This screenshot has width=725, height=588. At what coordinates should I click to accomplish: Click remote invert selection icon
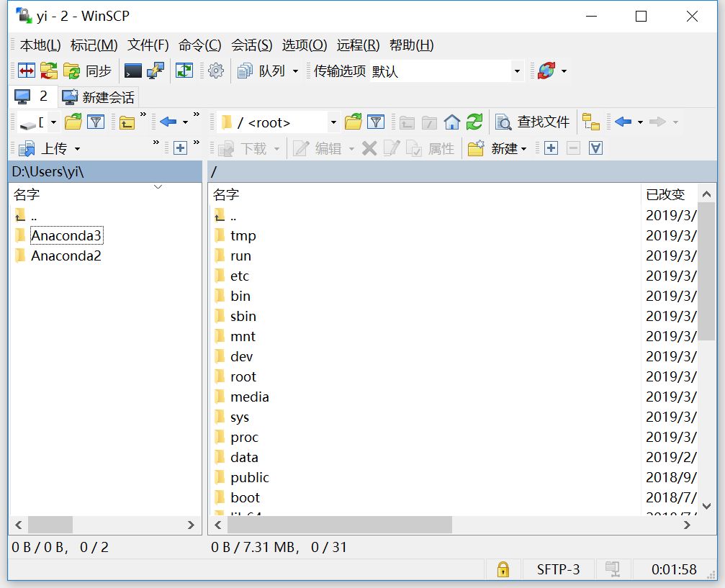pyautogui.click(x=595, y=148)
